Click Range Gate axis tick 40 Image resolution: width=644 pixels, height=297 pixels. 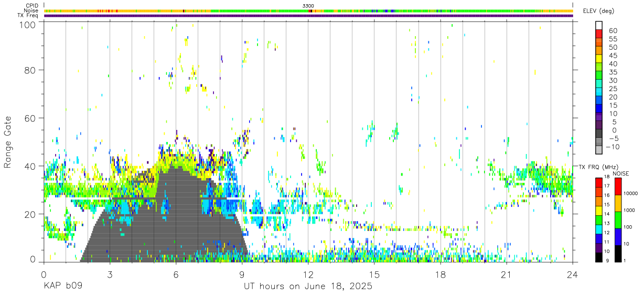31,166
